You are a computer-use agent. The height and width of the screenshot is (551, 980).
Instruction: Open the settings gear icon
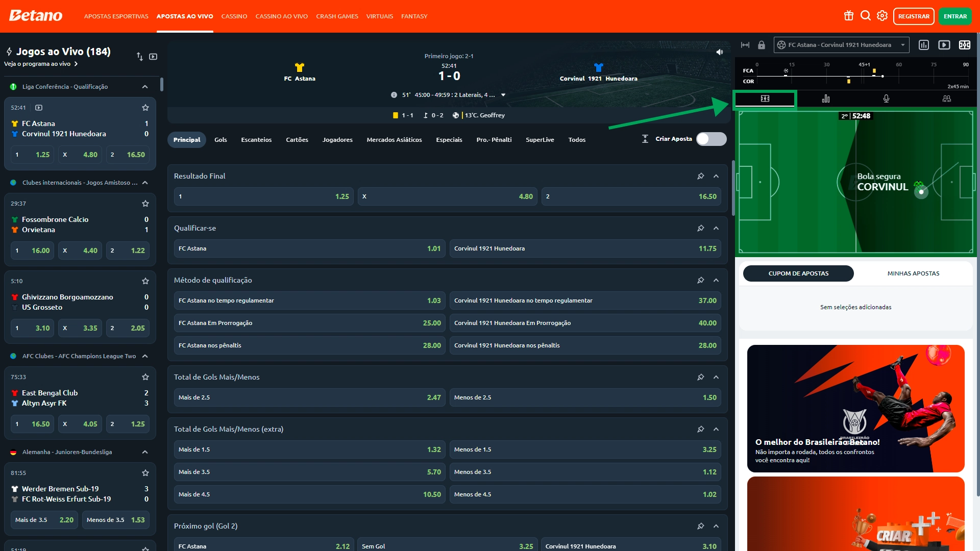(882, 16)
